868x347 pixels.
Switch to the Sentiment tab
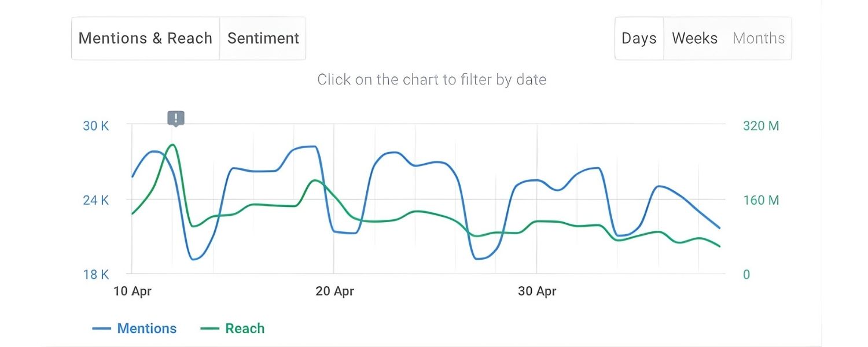pyautogui.click(x=263, y=38)
